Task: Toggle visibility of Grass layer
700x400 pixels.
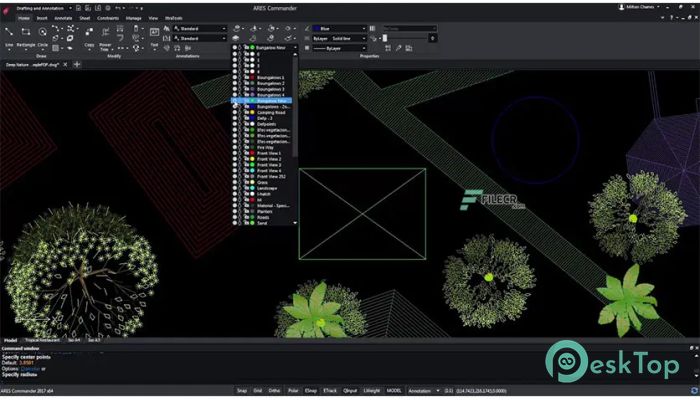Action: pos(235,182)
